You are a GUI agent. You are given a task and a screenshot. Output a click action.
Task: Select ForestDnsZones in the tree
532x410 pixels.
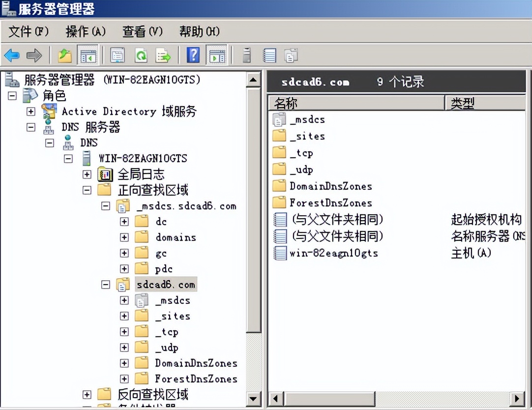coord(196,379)
